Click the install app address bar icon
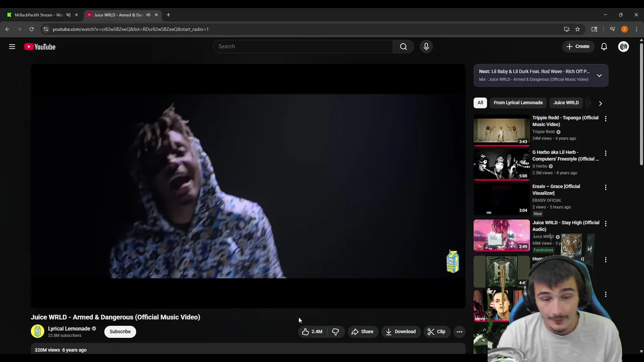The height and width of the screenshot is (362, 644). (x=567, y=29)
